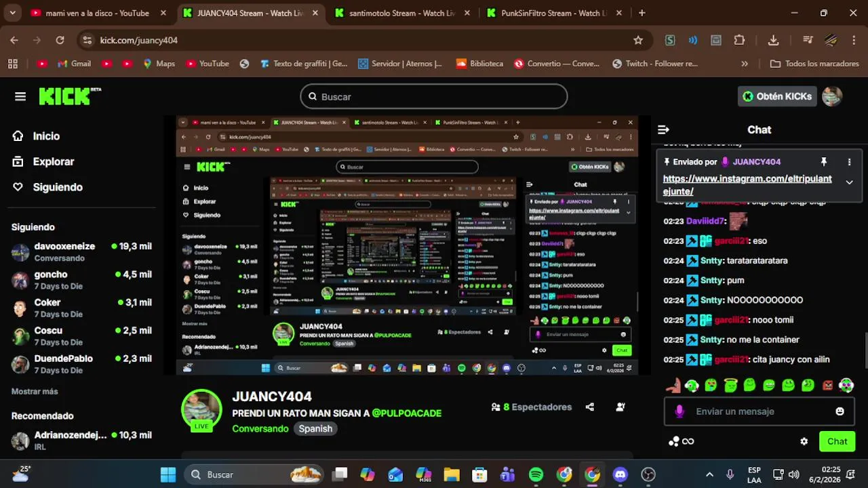Open DuendePablo channel in the sidebar

[81, 364]
